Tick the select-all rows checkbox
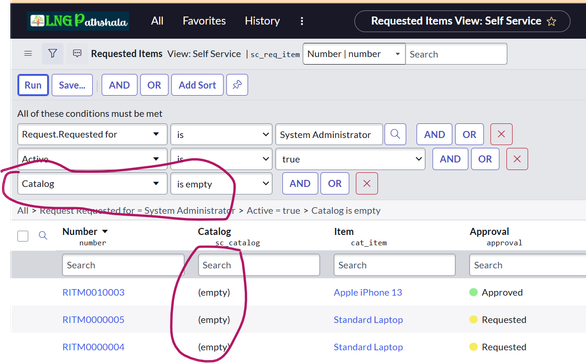This screenshot has height=364, width=586. click(23, 236)
